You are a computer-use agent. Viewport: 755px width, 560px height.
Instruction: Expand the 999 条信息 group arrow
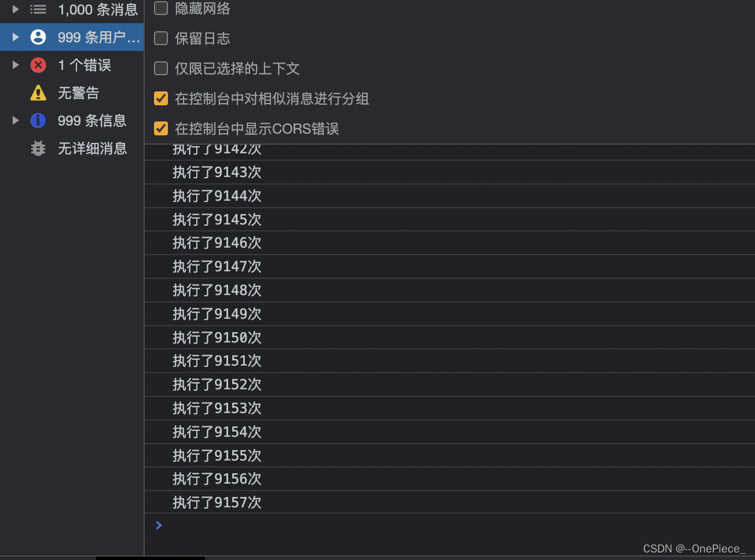click(16, 120)
